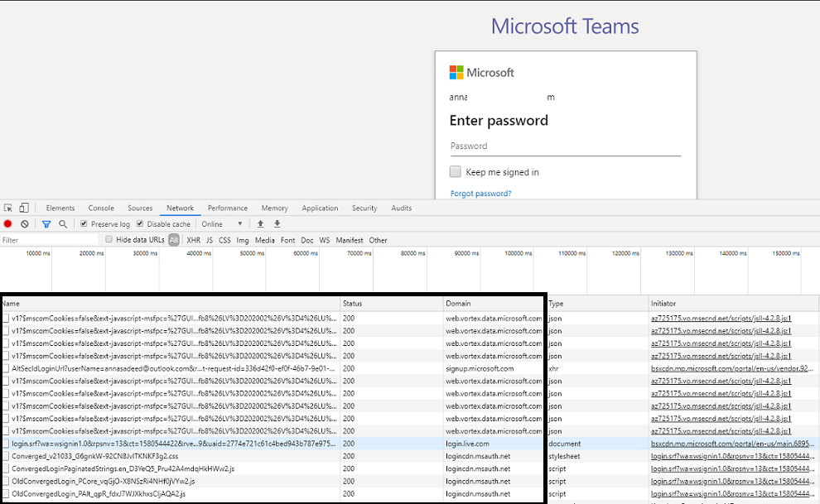Screen dimensions: 820x504
Task: Tick the Keep me signed in checkbox
Action: click(x=456, y=172)
